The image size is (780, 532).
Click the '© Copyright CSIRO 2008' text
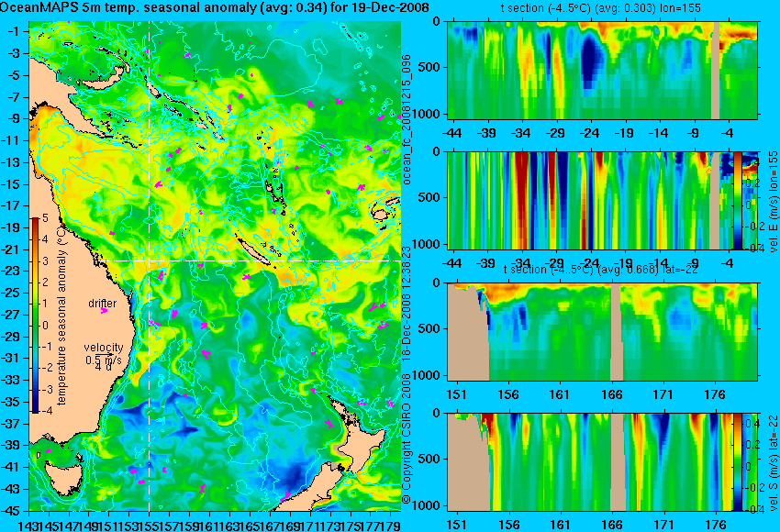pyautogui.click(x=407, y=439)
